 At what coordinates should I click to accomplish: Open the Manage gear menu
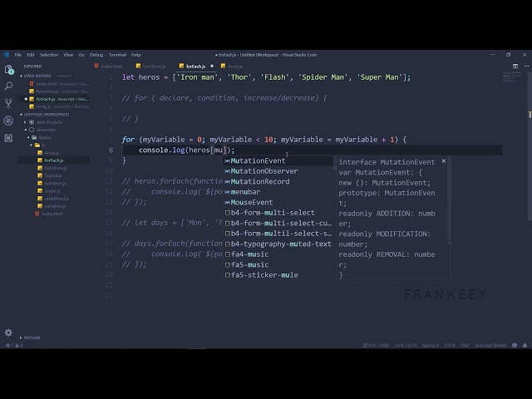(8, 332)
